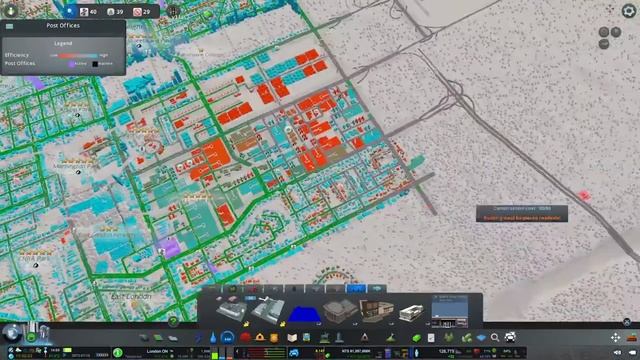Choose the second building with crane thumbnail
Screen dimensions: 640x360
[x=268, y=311]
